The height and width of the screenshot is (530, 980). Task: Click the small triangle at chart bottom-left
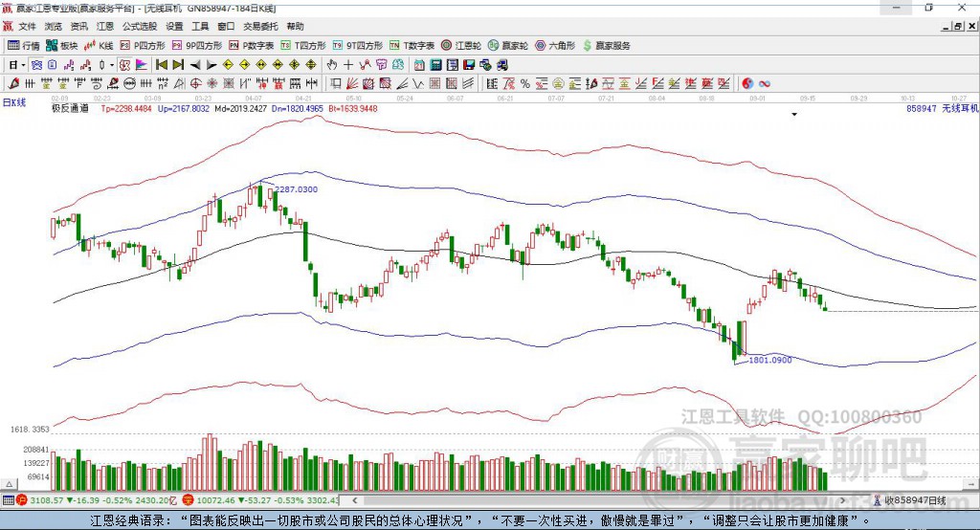[x=9, y=484]
